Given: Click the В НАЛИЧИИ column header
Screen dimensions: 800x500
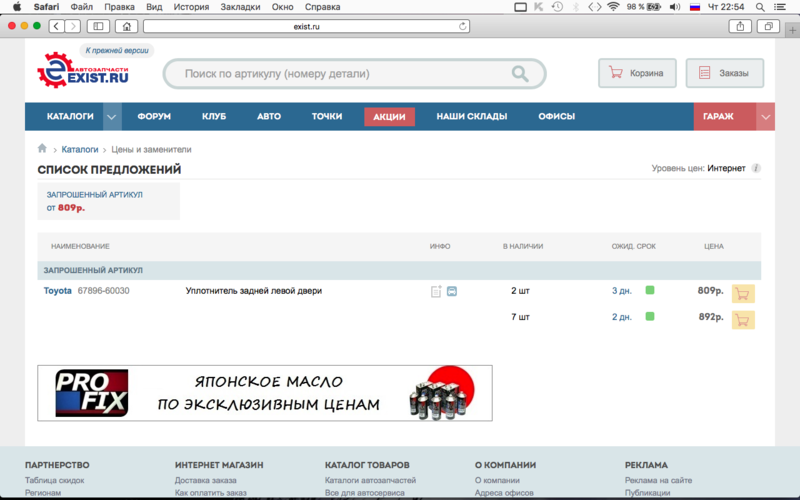Looking at the screenshot, I should (x=523, y=246).
